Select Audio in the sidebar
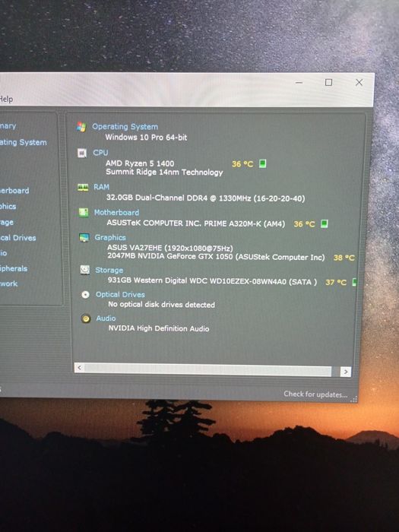Image resolution: width=399 pixels, height=532 pixels. click(x=3, y=253)
